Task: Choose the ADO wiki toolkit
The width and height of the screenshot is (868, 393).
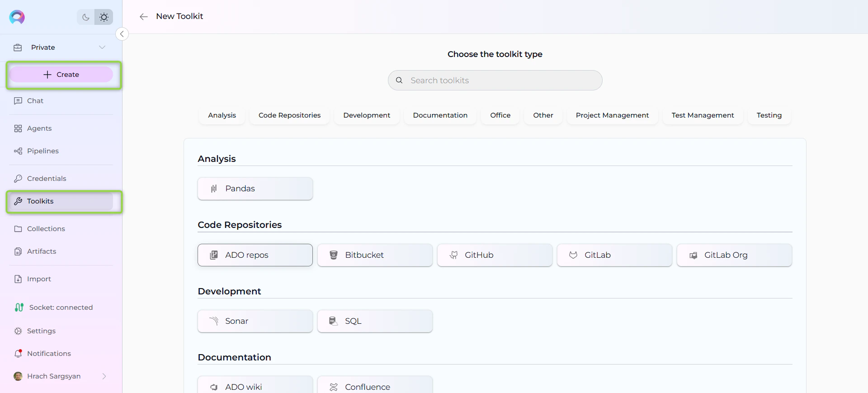Action: click(x=255, y=385)
